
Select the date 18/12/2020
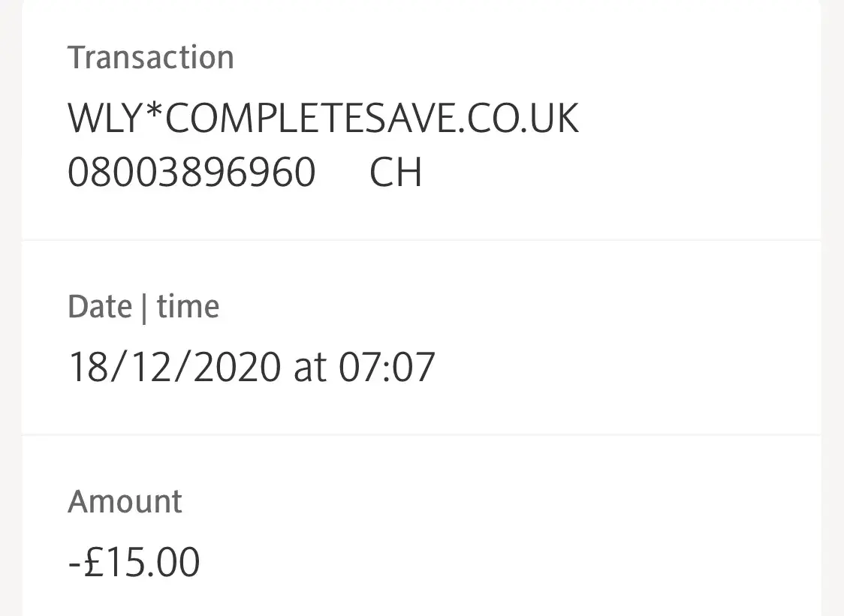click(x=174, y=368)
